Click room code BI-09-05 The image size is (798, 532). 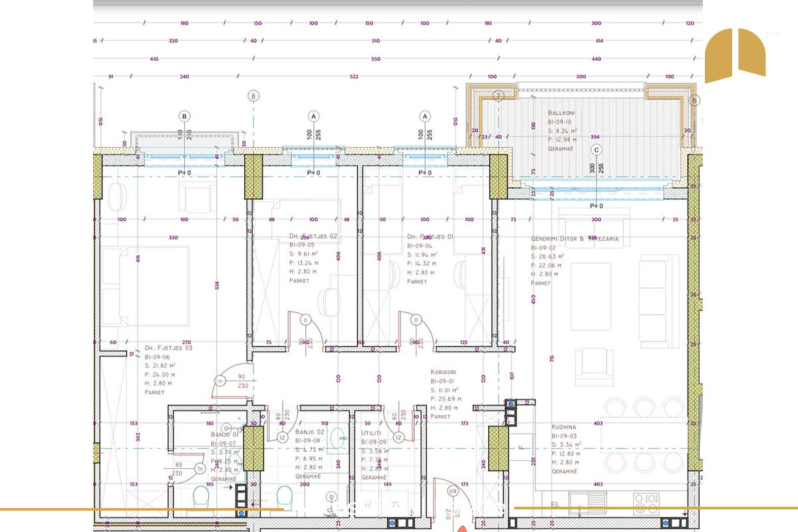tap(303, 245)
